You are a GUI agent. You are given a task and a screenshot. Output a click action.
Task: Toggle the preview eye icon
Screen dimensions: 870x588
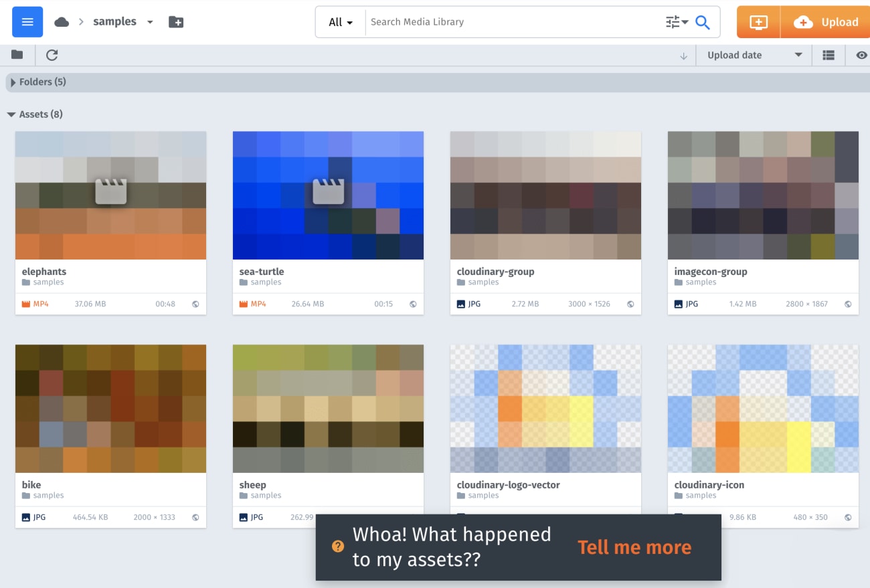pyautogui.click(x=861, y=56)
